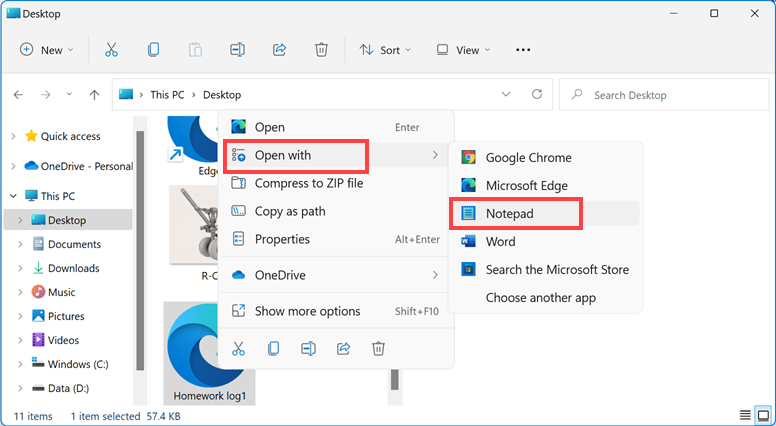
Task: Click Choose another app
Action: click(x=538, y=297)
